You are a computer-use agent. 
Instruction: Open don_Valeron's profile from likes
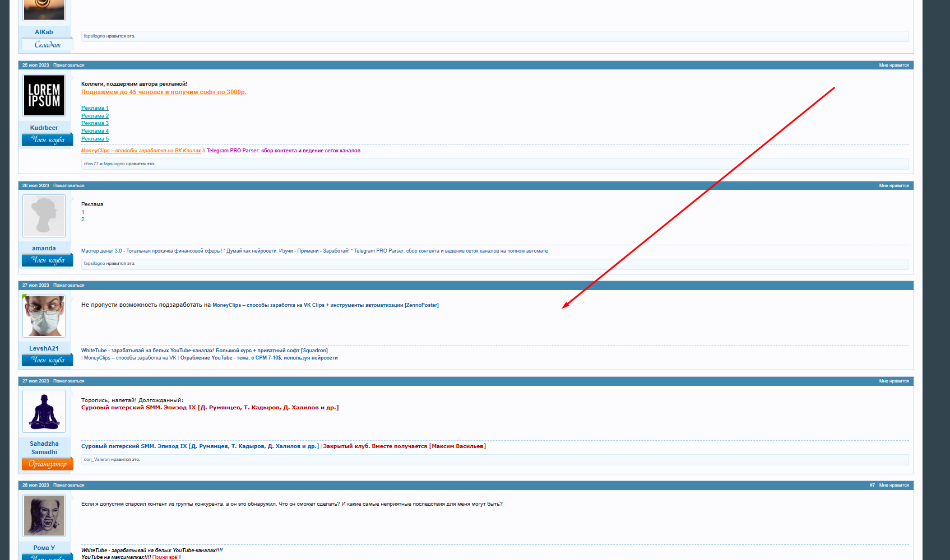[x=96, y=459]
